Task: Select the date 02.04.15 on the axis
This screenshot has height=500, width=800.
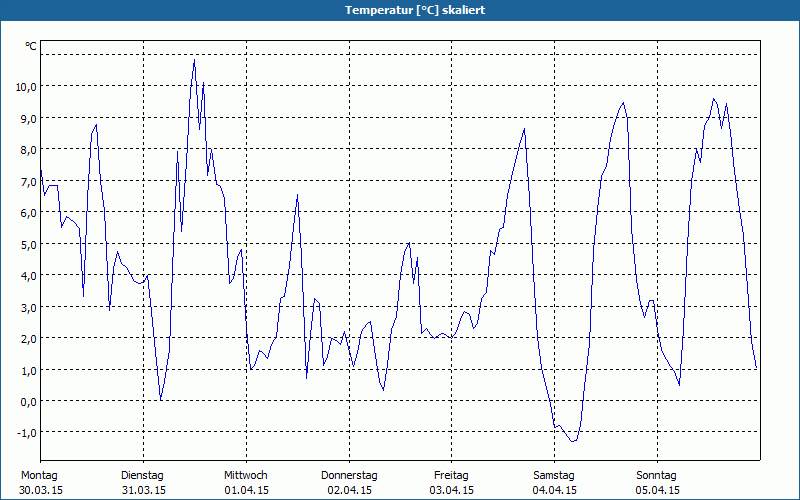Action: (x=349, y=490)
